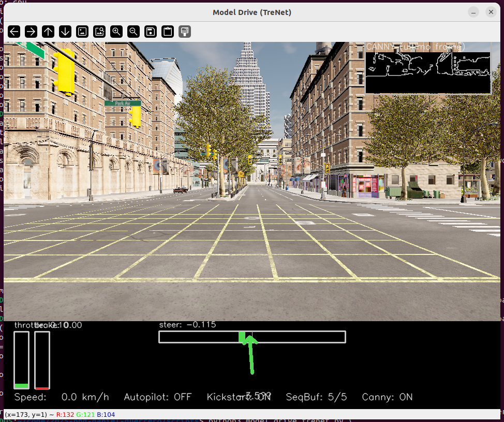Click the pan right arrow icon

coord(31,32)
